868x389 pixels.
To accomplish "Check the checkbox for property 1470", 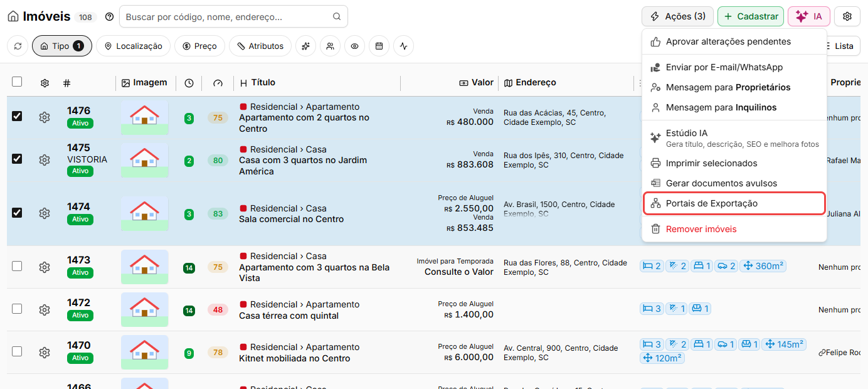I will (x=17, y=351).
